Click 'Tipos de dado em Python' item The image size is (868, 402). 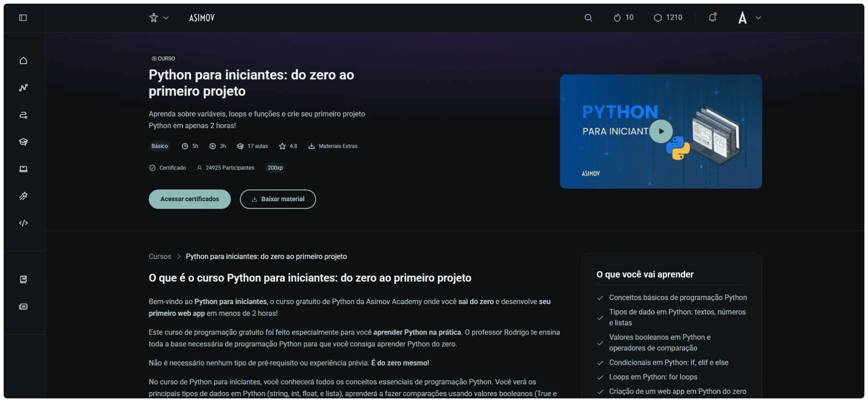pos(677,317)
